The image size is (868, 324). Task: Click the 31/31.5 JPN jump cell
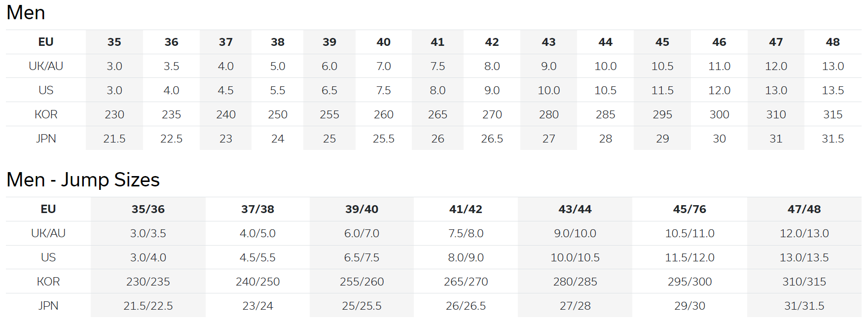tap(804, 306)
